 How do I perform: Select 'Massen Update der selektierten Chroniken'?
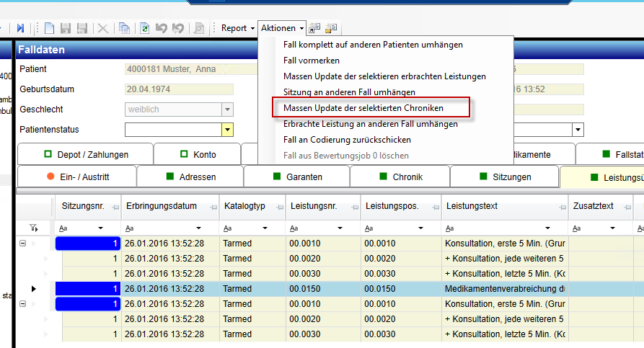(x=363, y=107)
